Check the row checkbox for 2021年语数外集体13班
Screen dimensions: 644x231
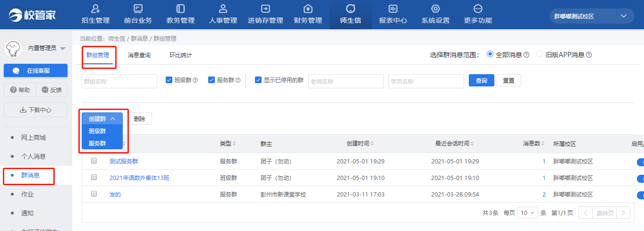pos(94,178)
